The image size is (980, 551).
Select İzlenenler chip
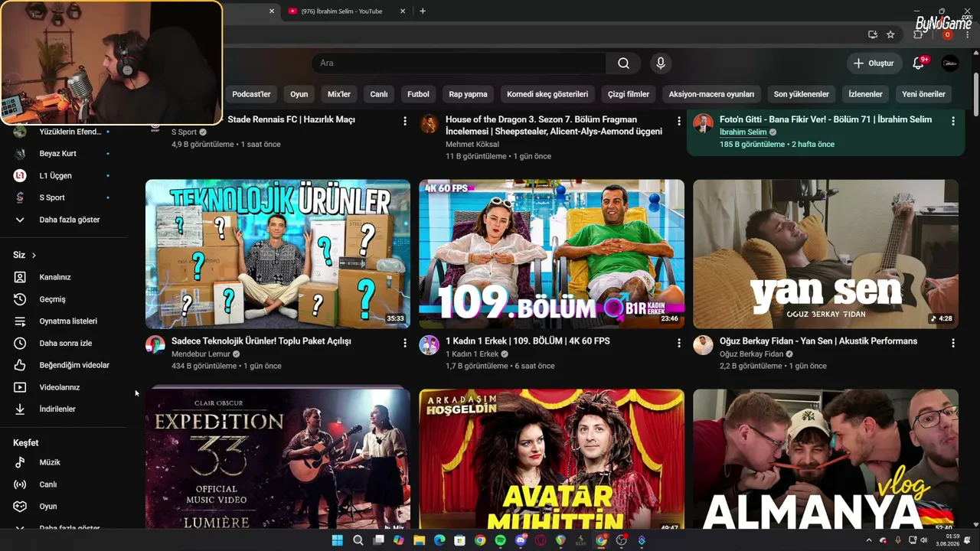pyautogui.click(x=865, y=94)
